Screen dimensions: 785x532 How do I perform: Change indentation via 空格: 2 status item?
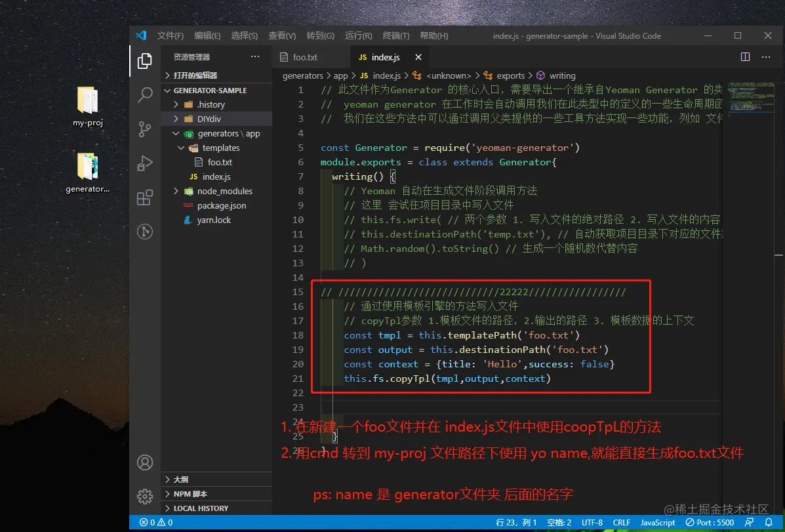point(559,522)
